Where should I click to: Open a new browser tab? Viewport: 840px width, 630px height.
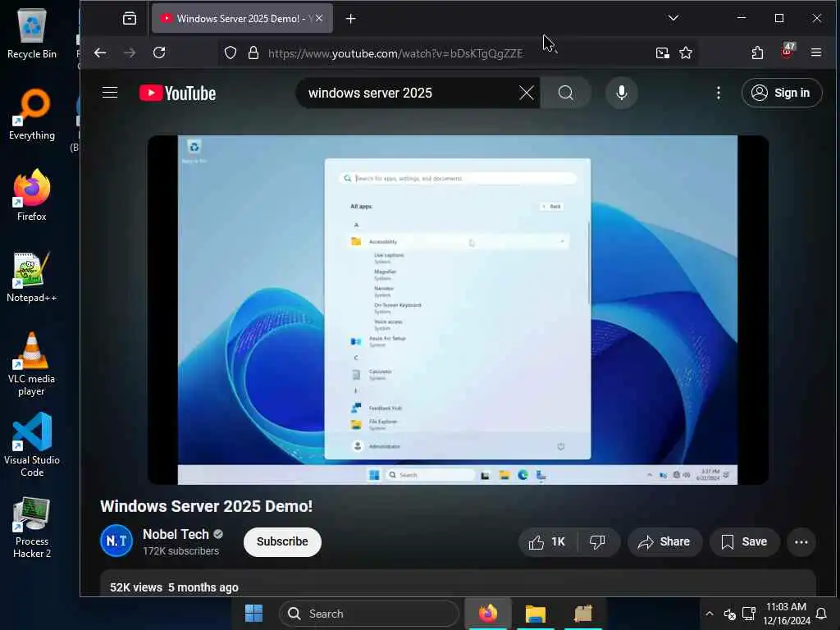tap(350, 19)
